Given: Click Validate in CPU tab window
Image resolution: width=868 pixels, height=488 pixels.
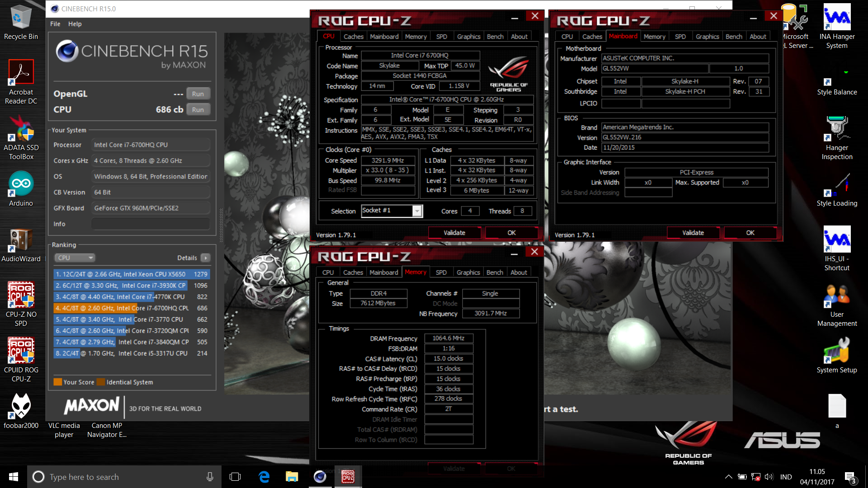Looking at the screenshot, I should pos(454,233).
